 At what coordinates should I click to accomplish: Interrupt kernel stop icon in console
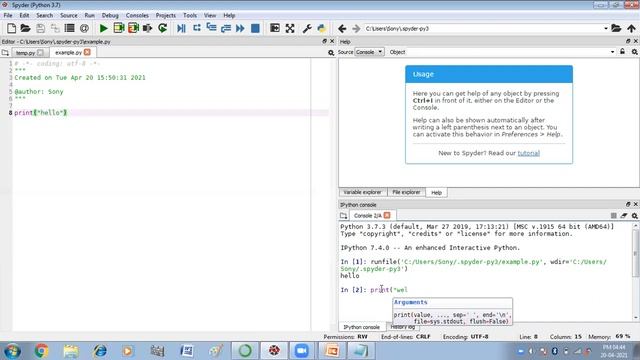[x=613, y=216]
